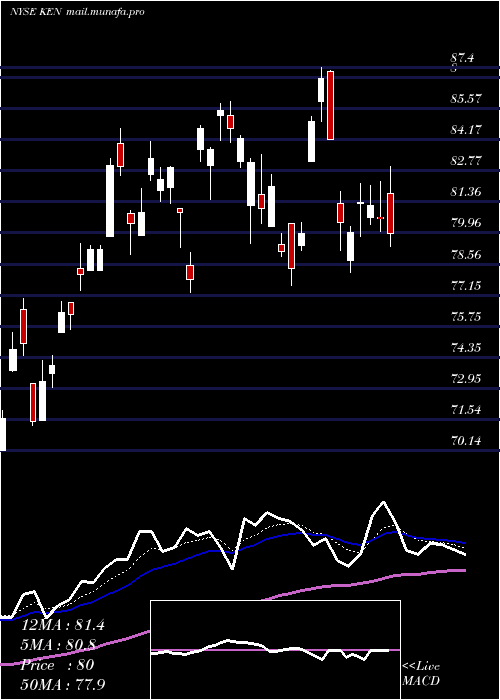Click the Price : 80 readout
The height and width of the screenshot is (700, 500).
click(58, 665)
